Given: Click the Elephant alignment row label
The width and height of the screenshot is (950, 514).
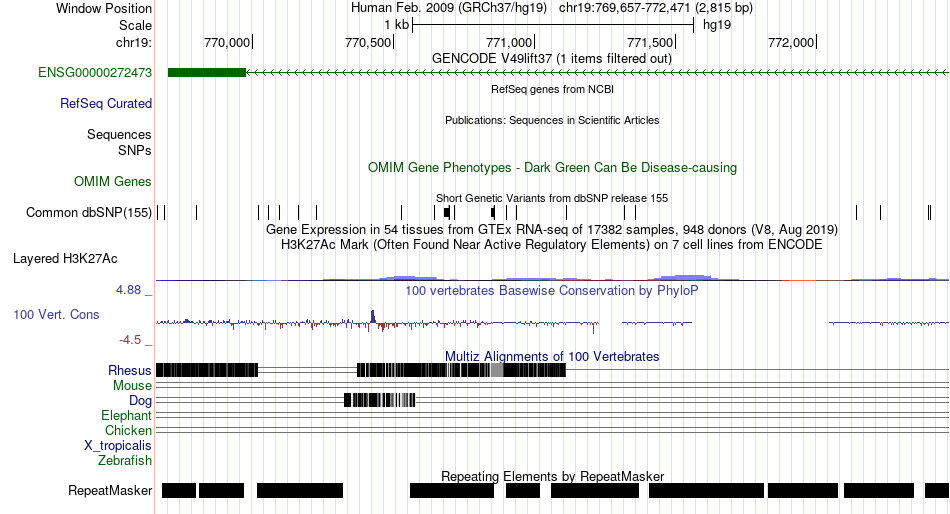Looking at the screenshot, I should [127, 416].
